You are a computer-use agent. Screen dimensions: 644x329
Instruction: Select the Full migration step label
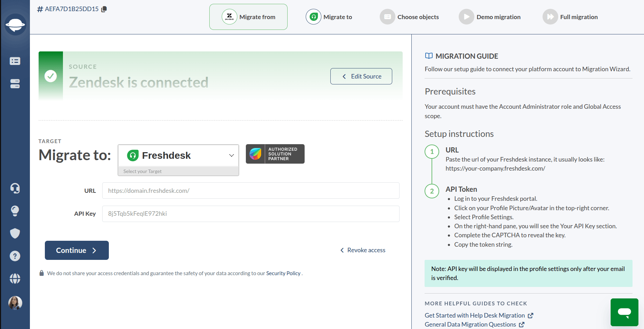579,17
